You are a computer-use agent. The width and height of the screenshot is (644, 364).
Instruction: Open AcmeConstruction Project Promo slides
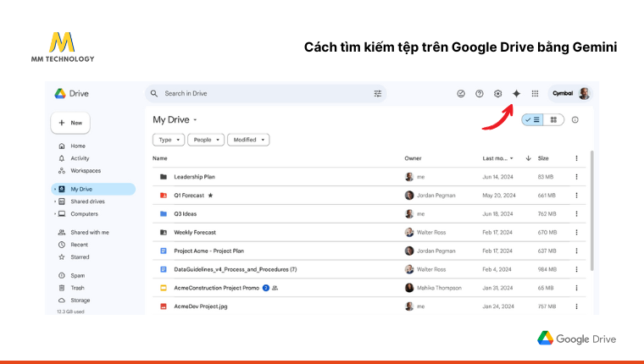(x=216, y=288)
